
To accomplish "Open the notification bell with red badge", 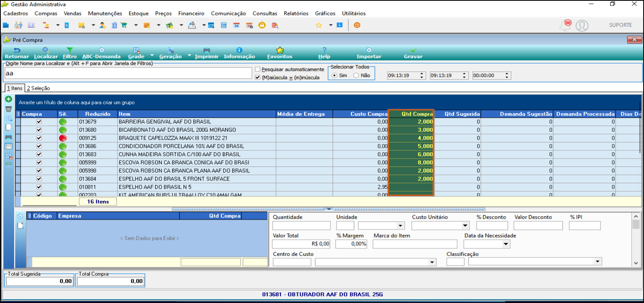I will [565, 25].
